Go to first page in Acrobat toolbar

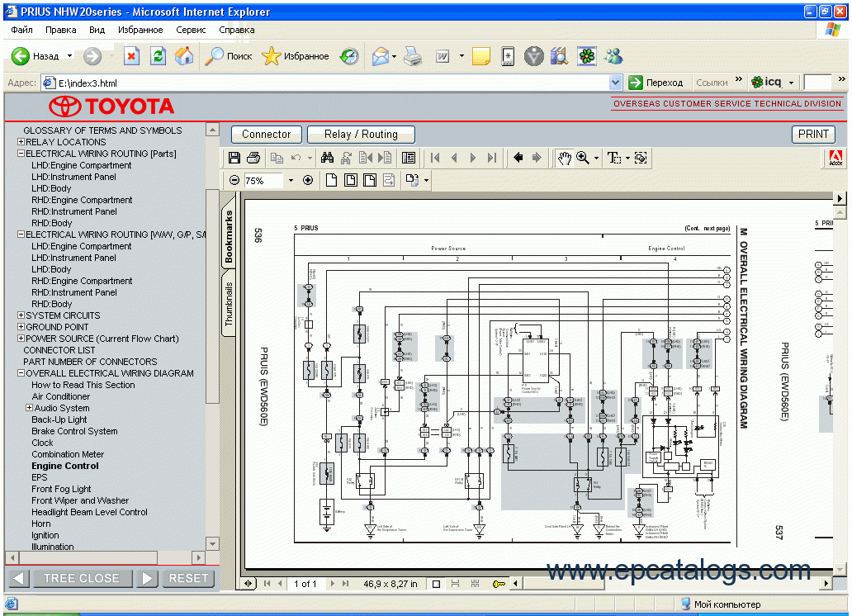[x=435, y=158]
